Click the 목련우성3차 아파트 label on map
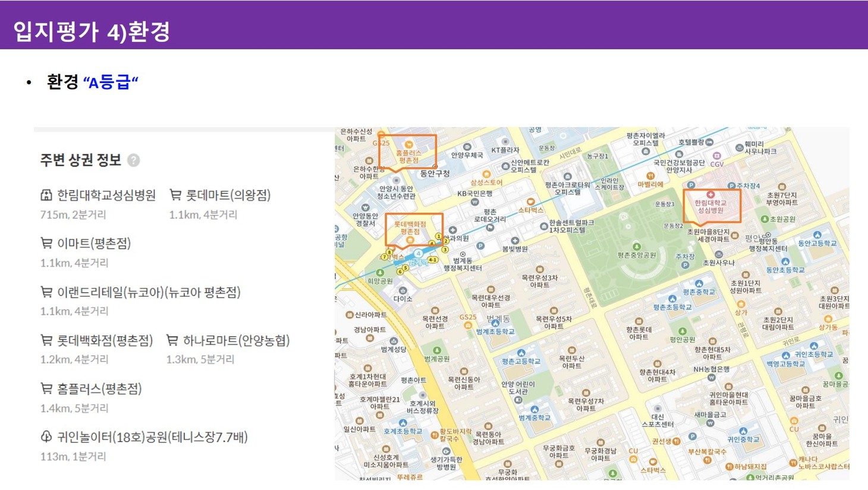The image size is (868, 490). [x=540, y=281]
